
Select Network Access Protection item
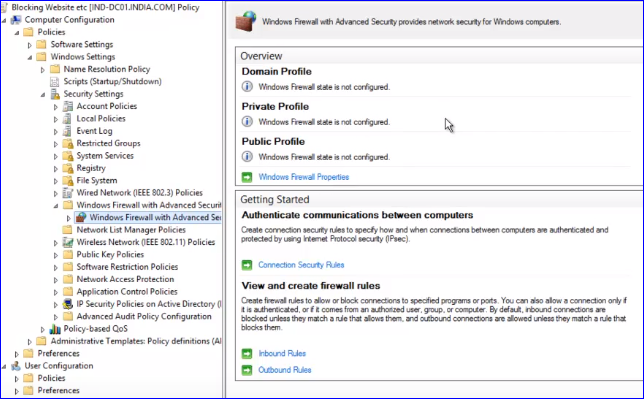point(125,279)
